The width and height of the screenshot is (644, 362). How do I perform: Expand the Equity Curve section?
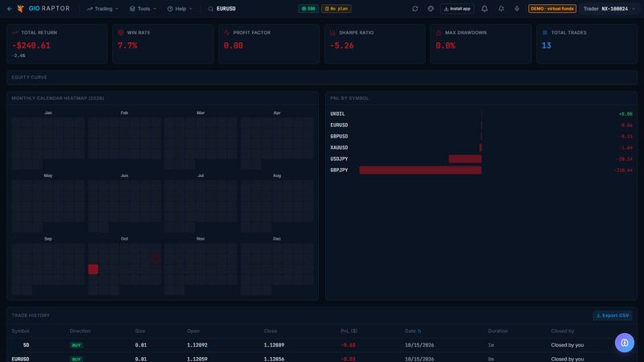click(x=321, y=77)
